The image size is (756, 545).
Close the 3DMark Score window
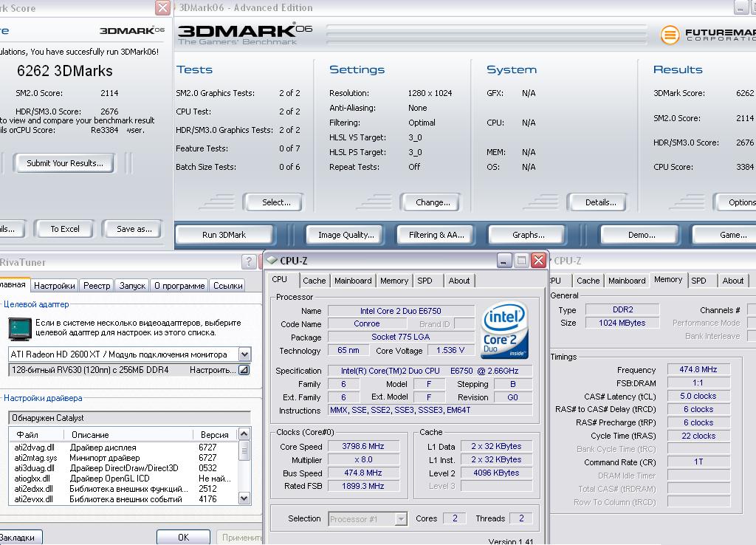pos(162,7)
